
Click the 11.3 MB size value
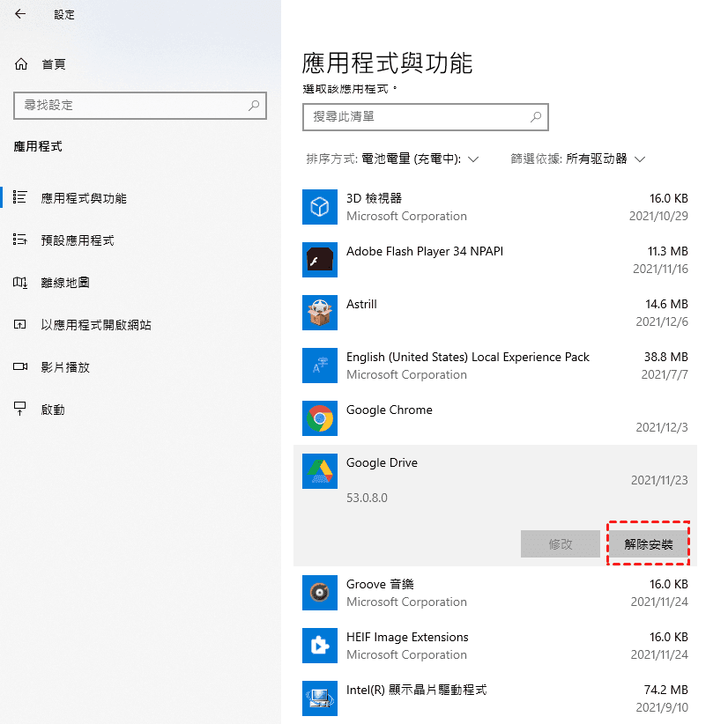pos(668,251)
